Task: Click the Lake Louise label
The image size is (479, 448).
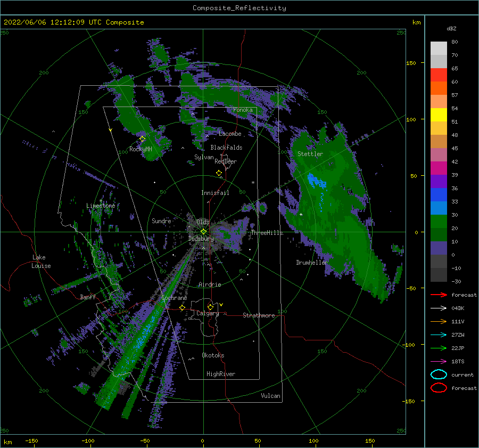Action: 41,262
